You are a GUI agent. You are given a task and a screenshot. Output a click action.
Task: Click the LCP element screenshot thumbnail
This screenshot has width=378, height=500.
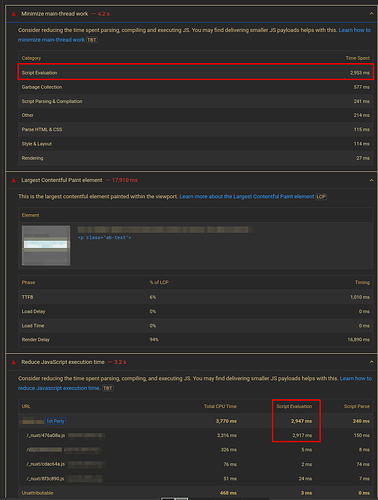click(x=46, y=245)
